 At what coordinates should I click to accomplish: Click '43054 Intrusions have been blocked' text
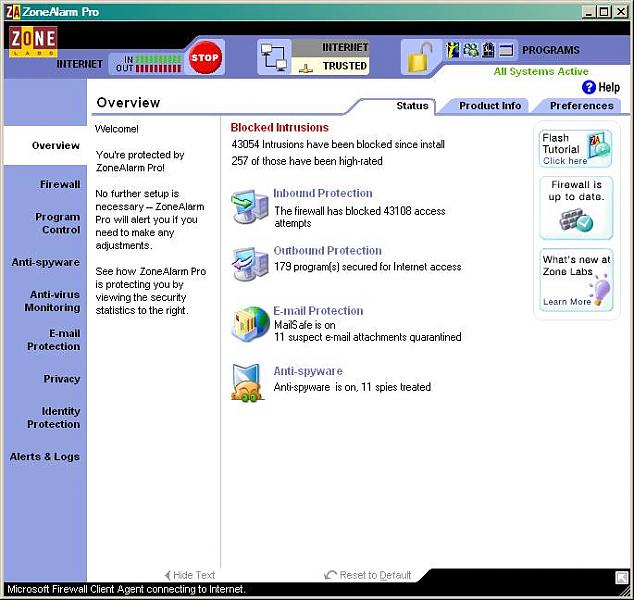(338, 144)
